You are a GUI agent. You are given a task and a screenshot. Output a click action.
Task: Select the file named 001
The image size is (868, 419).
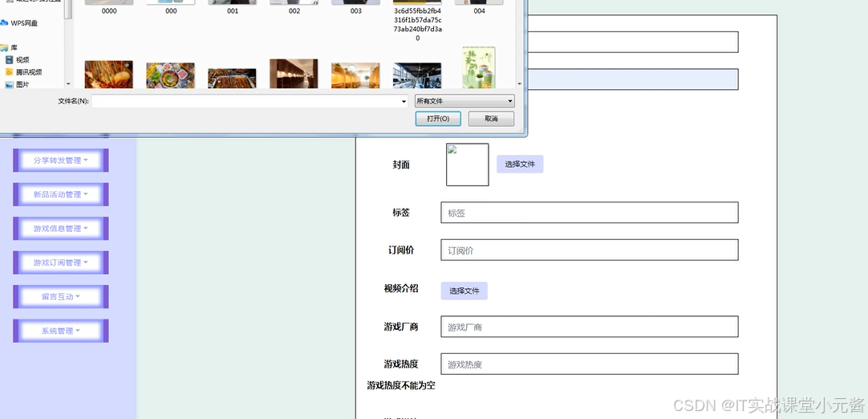[233, 7]
